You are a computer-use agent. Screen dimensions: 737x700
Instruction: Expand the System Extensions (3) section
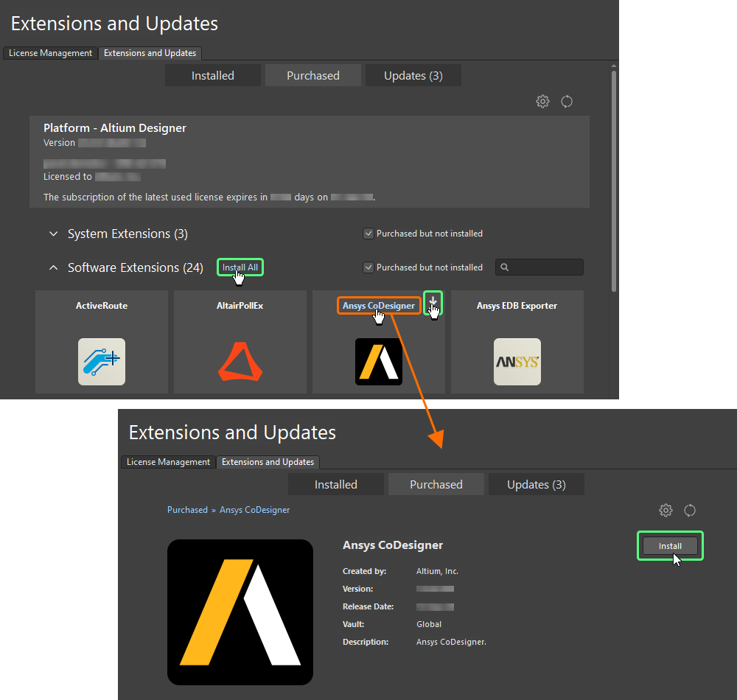click(54, 234)
